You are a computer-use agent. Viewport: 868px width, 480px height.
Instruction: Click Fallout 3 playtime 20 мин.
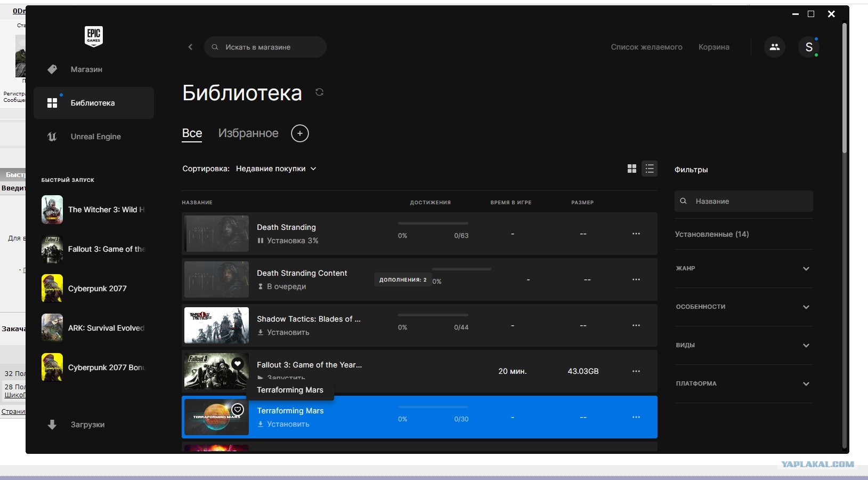point(513,371)
